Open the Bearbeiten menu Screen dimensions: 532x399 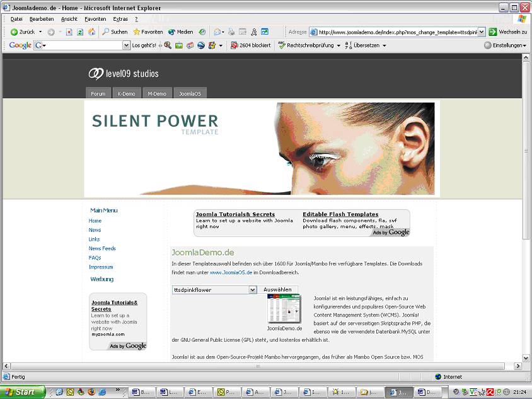42,19
